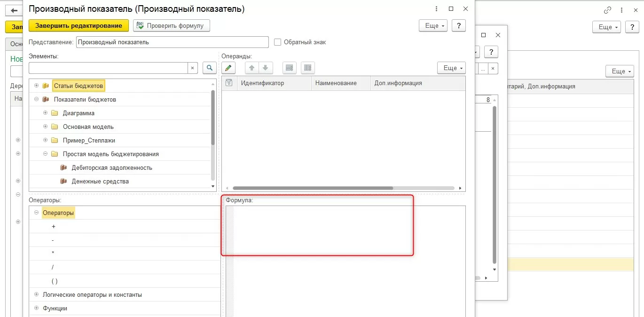The height and width of the screenshot is (317, 644).
Task: Click the second table layout icon in Operands
Action: tap(308, 68)
